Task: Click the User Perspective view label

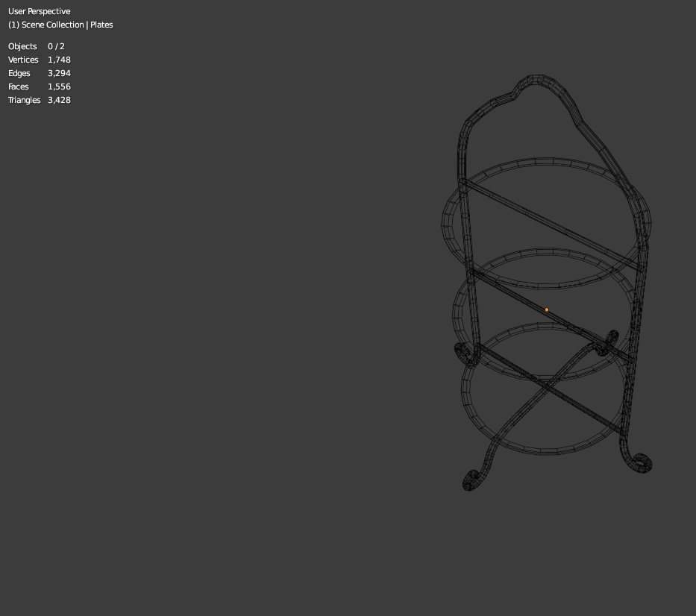Action: coord(39,11)
